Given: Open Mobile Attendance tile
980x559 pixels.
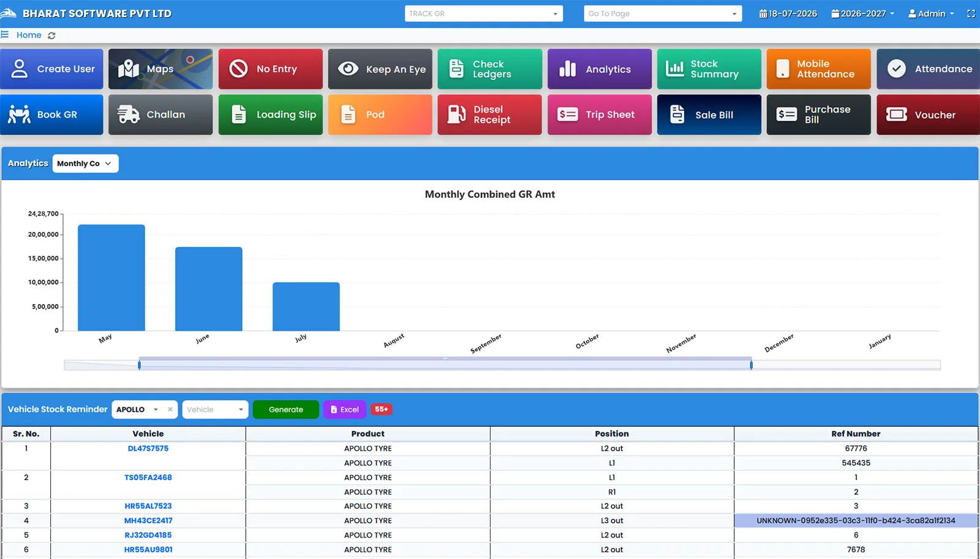Looking at the screenshot, I should pos(818,69).
